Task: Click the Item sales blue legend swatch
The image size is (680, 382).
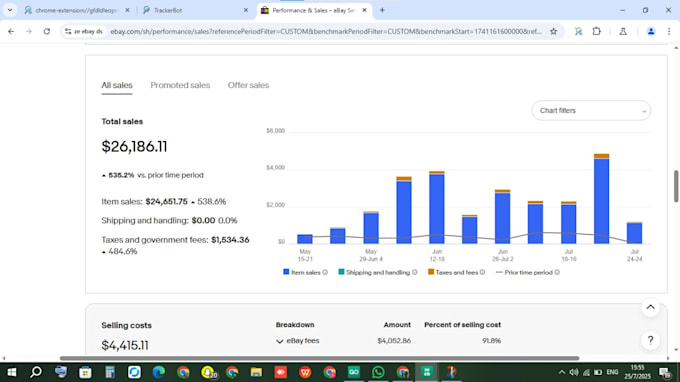Action: click(286, 272)
